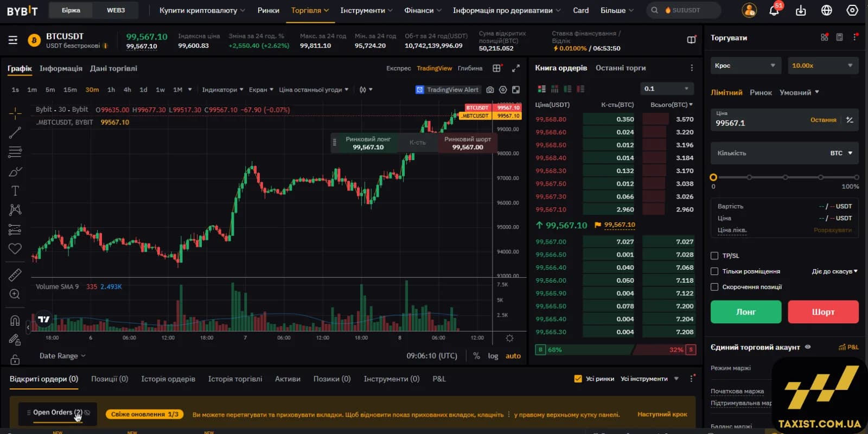Open the hamburger menu beside BTCUSDT
Viewport: 868px width, 434px height.
(x=13, y=40)
